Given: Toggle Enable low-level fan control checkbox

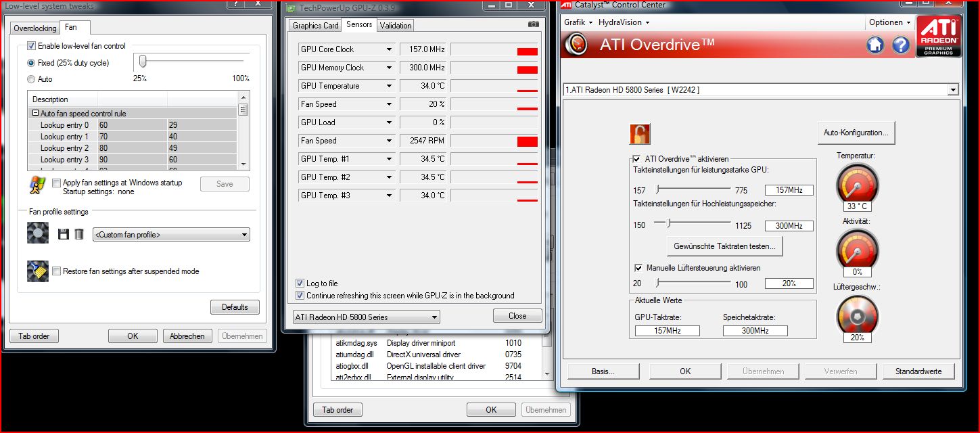Looking at the screenshot, I should 31,46.
